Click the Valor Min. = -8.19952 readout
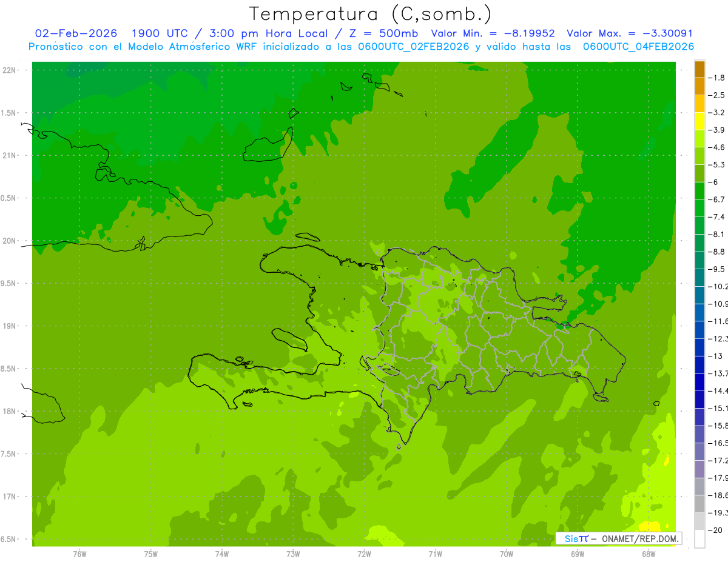 (x=493, y=33)
